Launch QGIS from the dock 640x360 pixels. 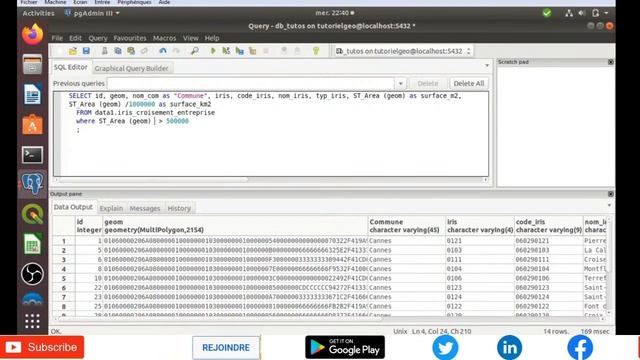(32, 213)
